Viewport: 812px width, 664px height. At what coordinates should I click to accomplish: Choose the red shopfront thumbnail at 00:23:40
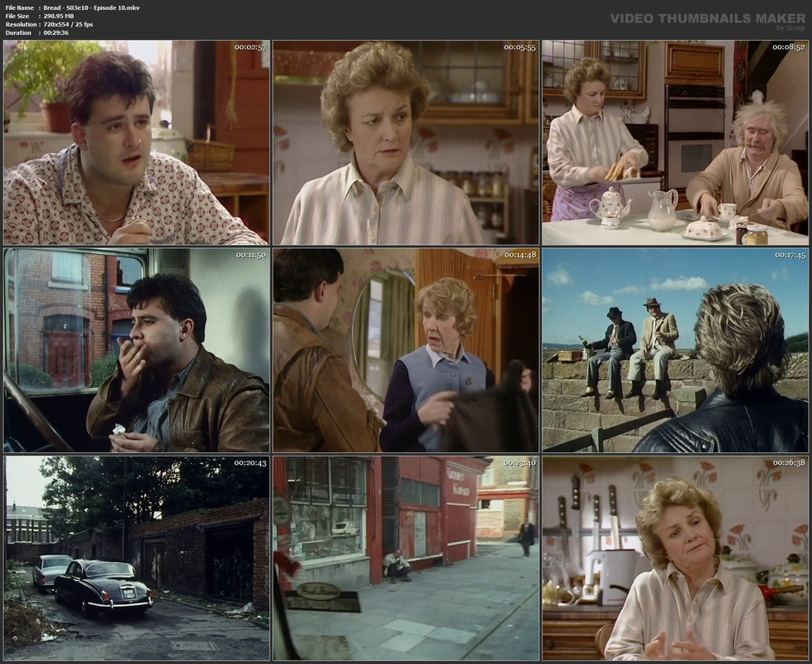click(406, 559)
